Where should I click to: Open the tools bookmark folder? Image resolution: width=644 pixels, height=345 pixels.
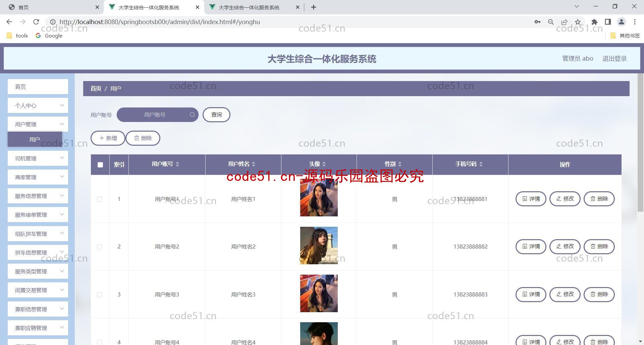coord(17,36)
